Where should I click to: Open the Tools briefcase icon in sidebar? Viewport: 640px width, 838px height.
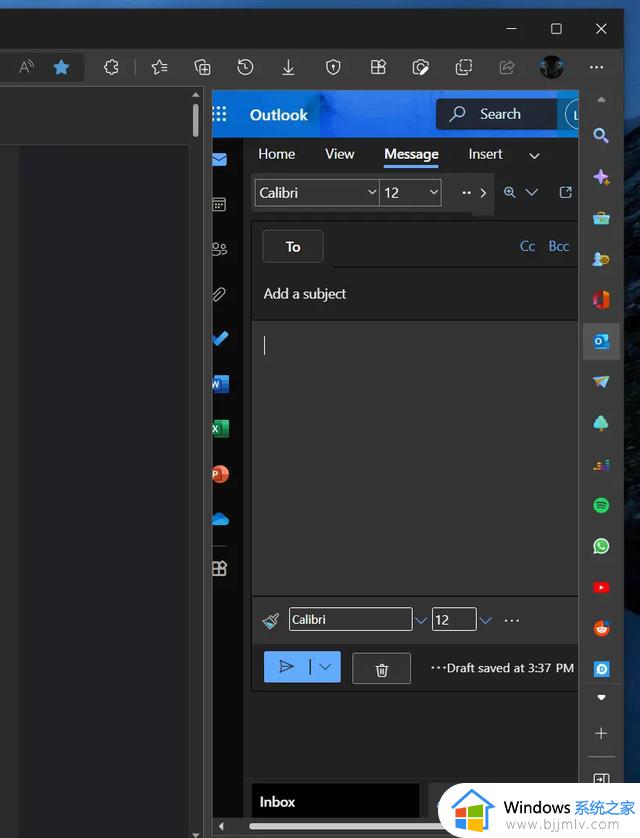click(x=601, y=218)
